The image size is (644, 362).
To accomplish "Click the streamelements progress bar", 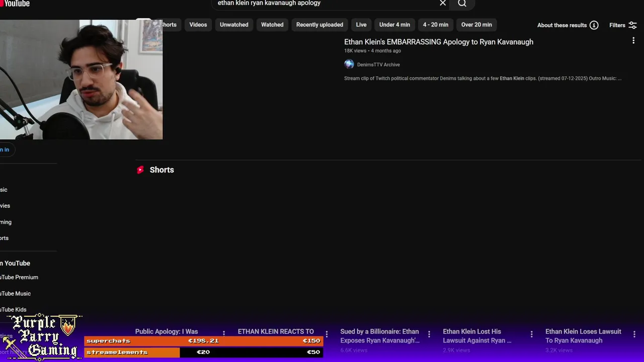I will coord(203,352).
